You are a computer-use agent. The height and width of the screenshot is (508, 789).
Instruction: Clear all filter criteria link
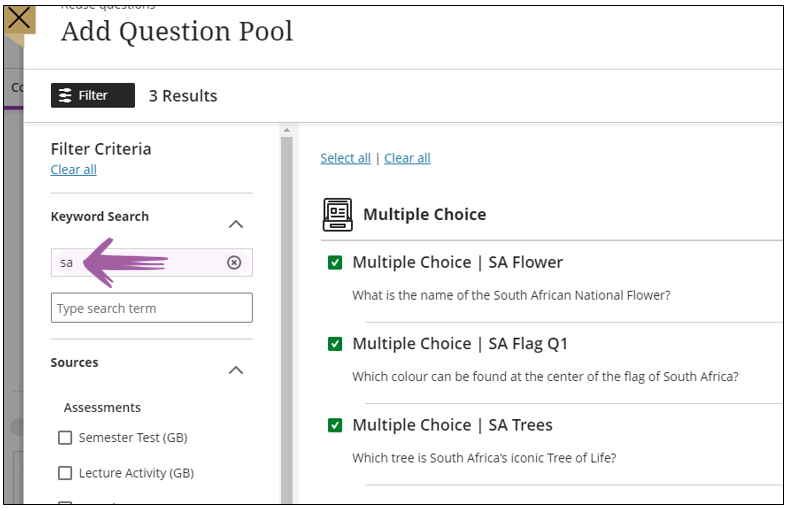[73, 170]
